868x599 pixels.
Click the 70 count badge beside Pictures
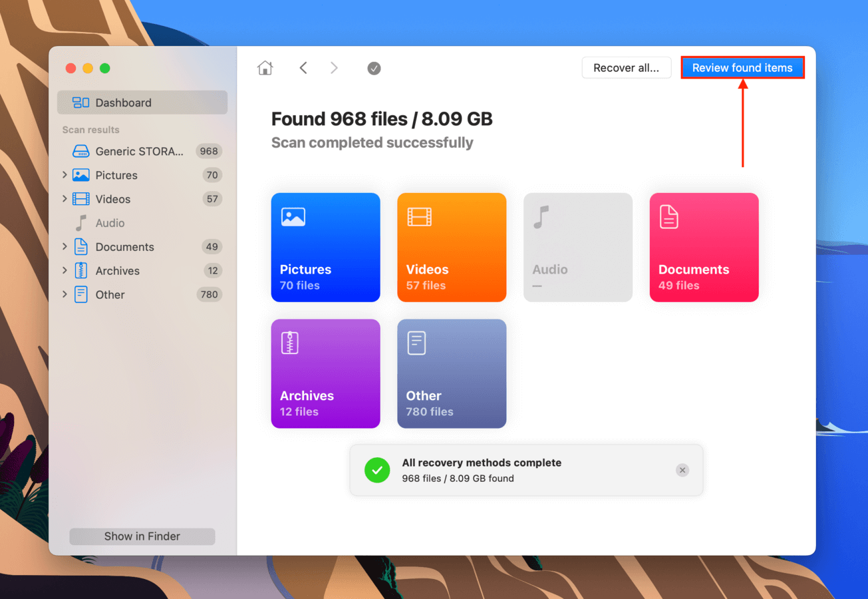(212, 175)
